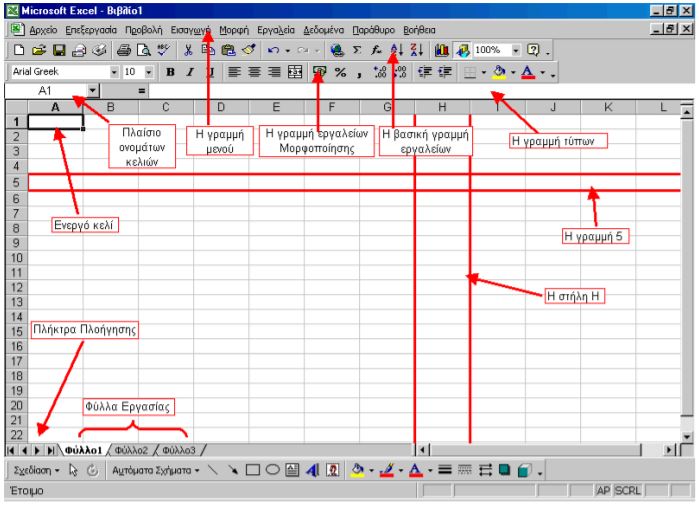Open the Arial Greek font dropdown
Image resolution: width=699 pixels, height=506 pixels.
point(115,72)
